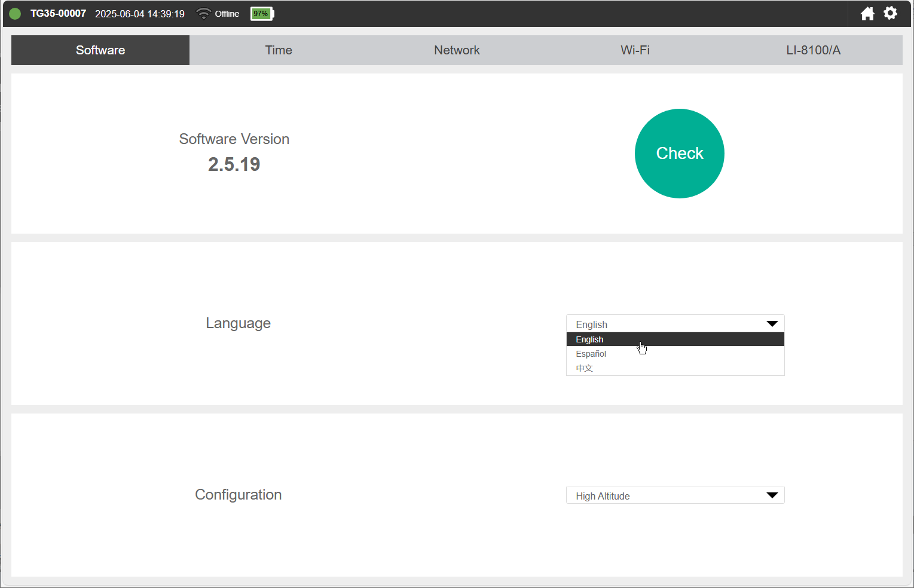Open the Network tab
Viewport: 914px width, 588px height.
click(x=457, y=50)
